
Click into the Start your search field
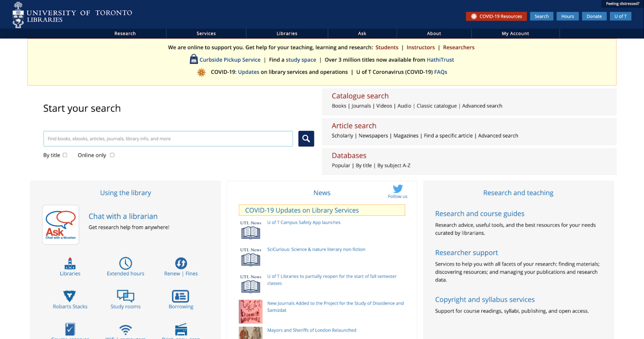pos(168,139)
